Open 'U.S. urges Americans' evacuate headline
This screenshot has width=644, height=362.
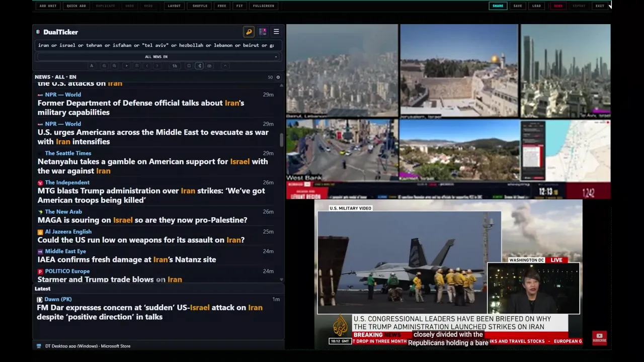coord(153,137)
